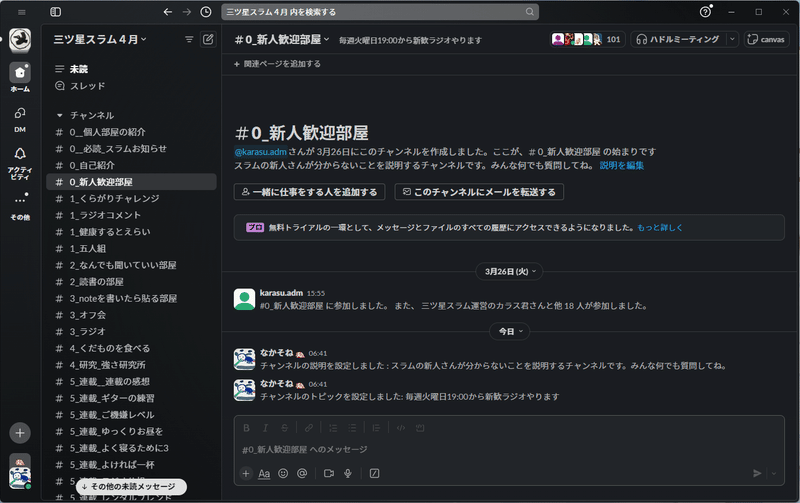Go forward with the right arrow
Image resolution: width=800 pixels, height=503 pixels.
(187, 12)
